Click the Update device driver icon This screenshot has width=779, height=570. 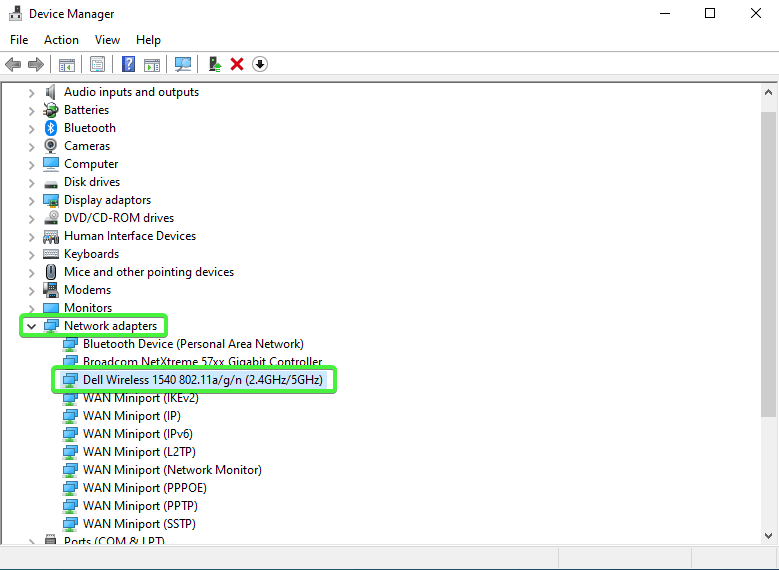pyautogui.click(x=215, y=64)
